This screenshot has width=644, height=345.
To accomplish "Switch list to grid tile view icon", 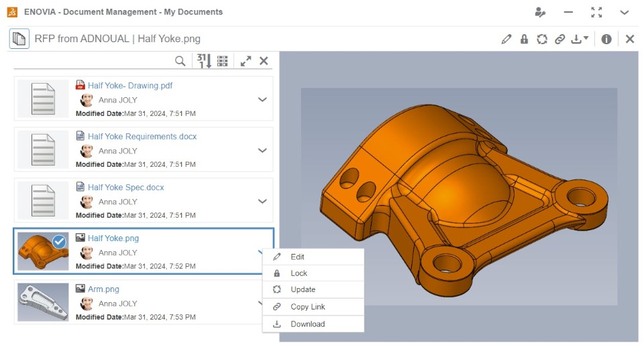I will [222, 61].
